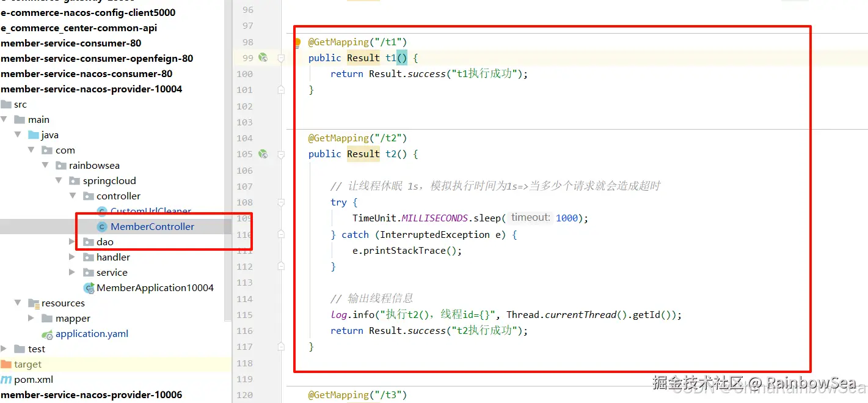Click the main folder icon
This screenshot has height=403, width=868.
pyautogui.click(x=20, y=120)
